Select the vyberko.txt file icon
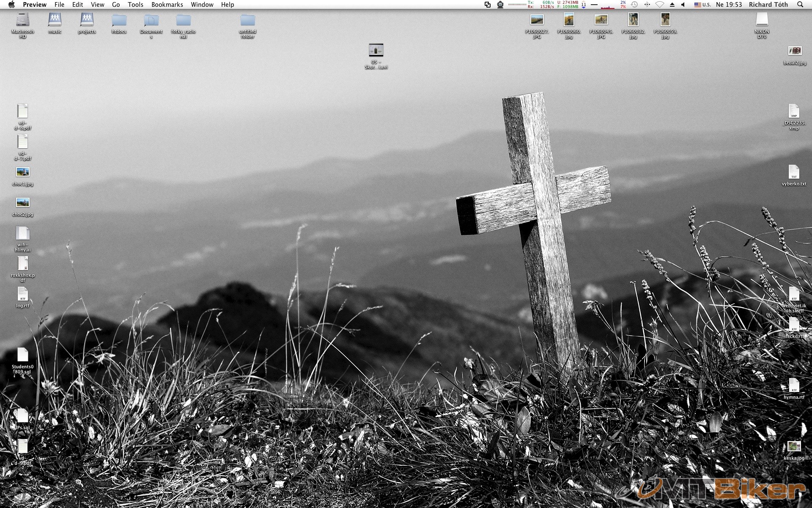Viewport: 812px width, 508px height. coord(794,173)
